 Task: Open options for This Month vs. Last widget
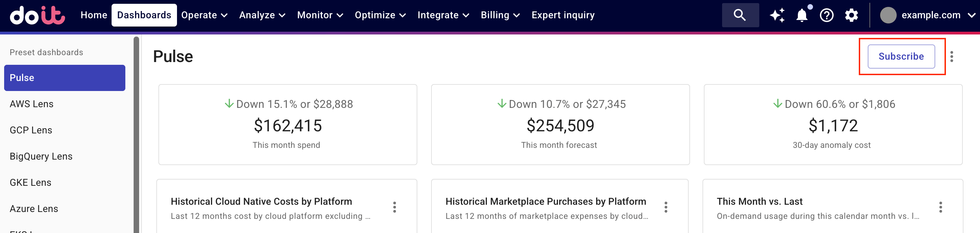(940, 207)
